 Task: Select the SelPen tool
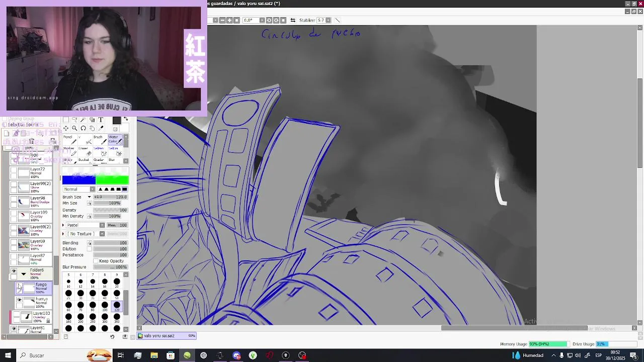100,151
